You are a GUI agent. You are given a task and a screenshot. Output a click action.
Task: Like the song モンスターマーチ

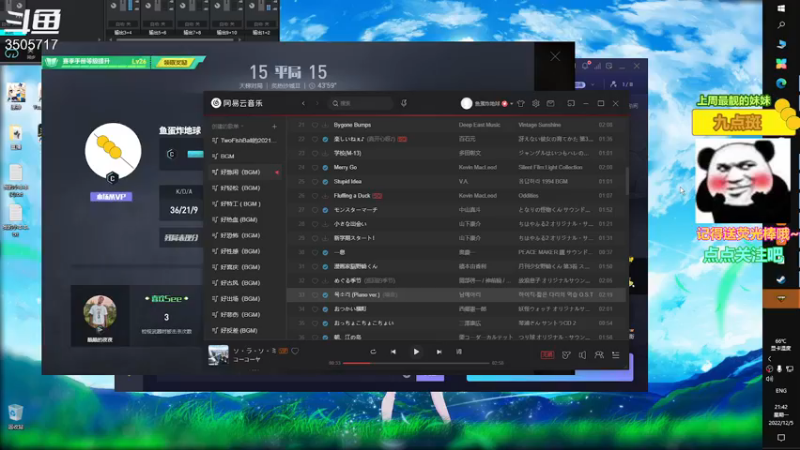click(x=315, y=210)
